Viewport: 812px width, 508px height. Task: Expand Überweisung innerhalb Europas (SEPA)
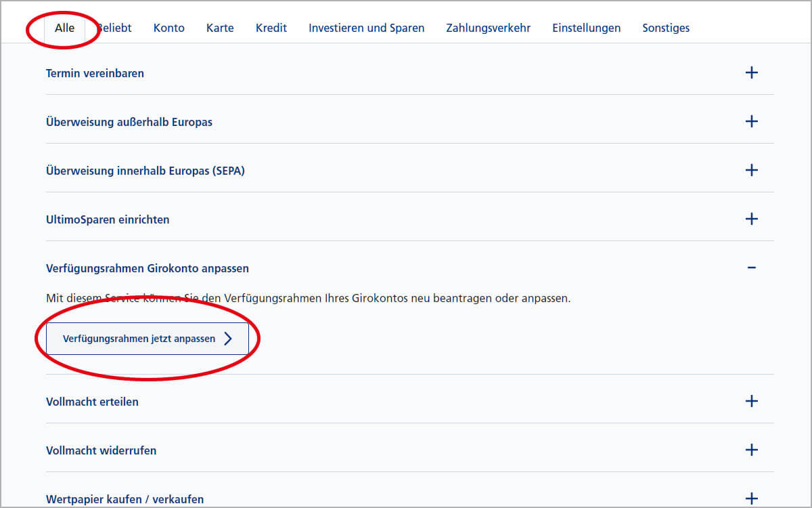click(751, 170)
